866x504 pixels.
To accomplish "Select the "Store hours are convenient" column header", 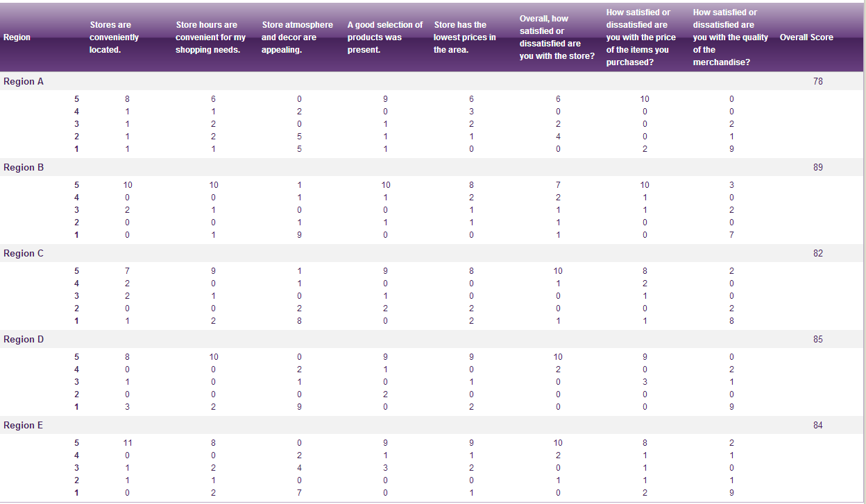I will [210, 37].
